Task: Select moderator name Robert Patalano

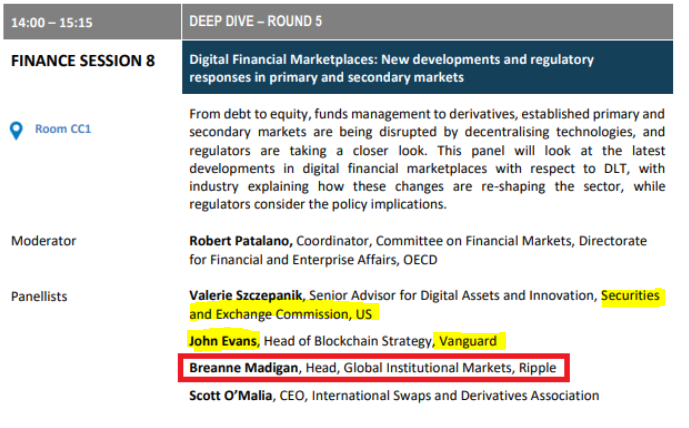Action: (x=239, y=241)
